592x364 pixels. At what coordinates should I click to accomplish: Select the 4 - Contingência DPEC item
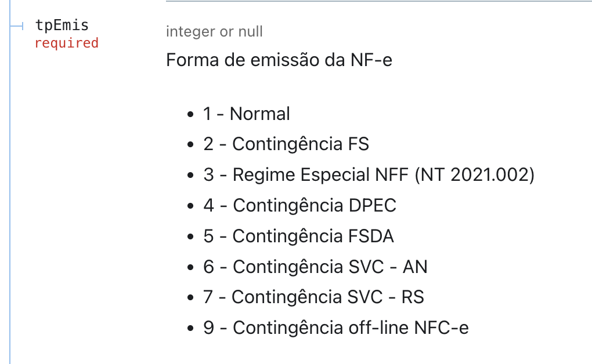pos(300,206)
